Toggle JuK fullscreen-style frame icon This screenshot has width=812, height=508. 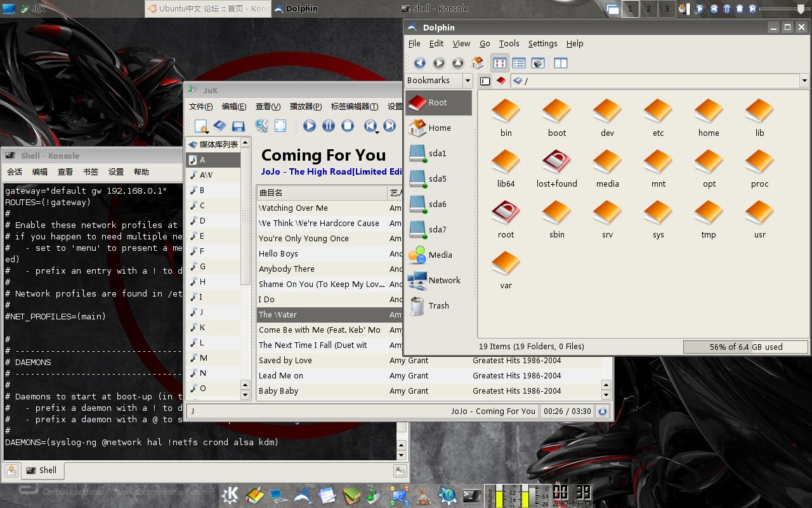click(280, 126)
